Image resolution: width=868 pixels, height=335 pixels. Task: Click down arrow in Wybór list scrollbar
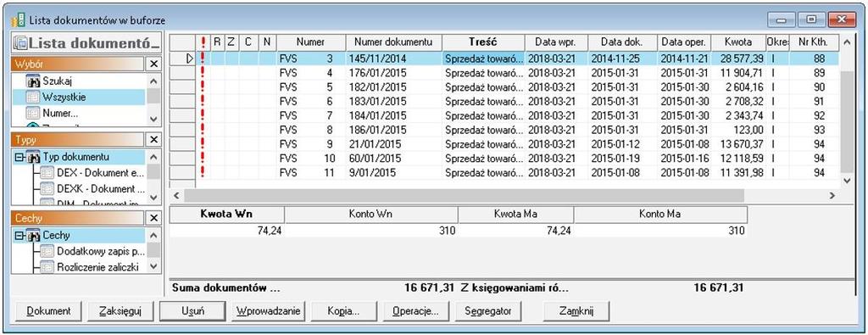(x=154, y=120)
